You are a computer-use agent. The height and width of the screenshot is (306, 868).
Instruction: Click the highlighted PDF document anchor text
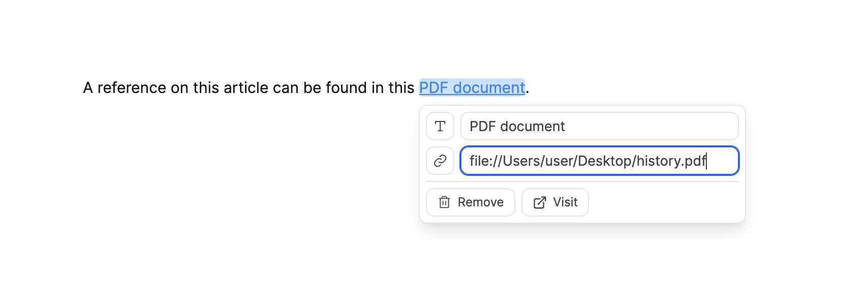tap(472, 87)
